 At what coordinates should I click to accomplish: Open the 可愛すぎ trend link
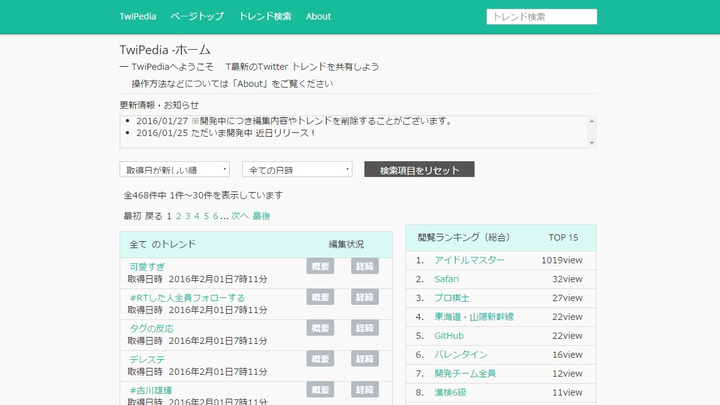point(147,267)
